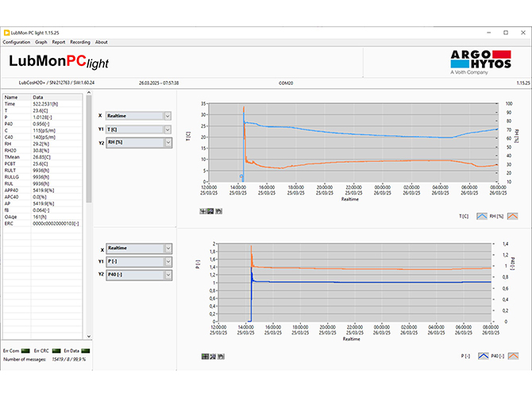
Task: Click the LubMon app icon in title bar
Action: pyautogui.click(x=7, y=33)
